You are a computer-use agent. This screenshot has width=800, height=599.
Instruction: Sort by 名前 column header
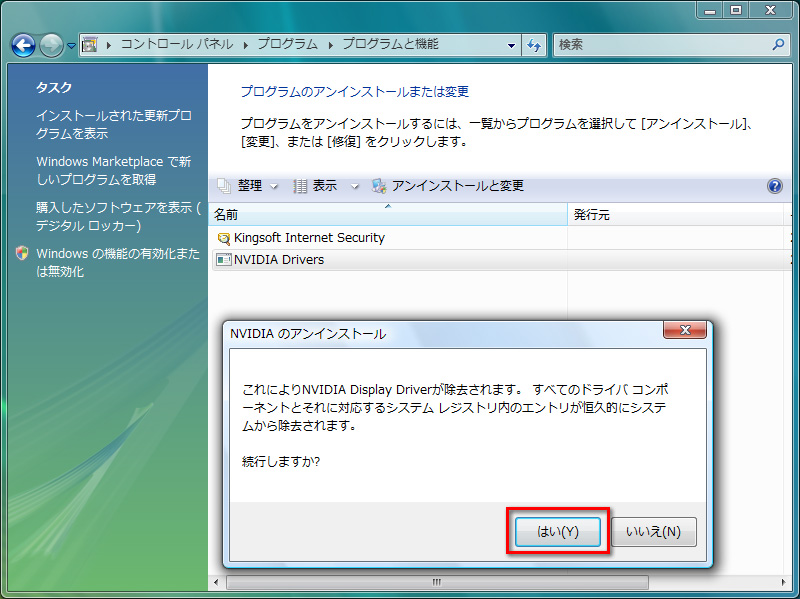[x=388, y=214]
